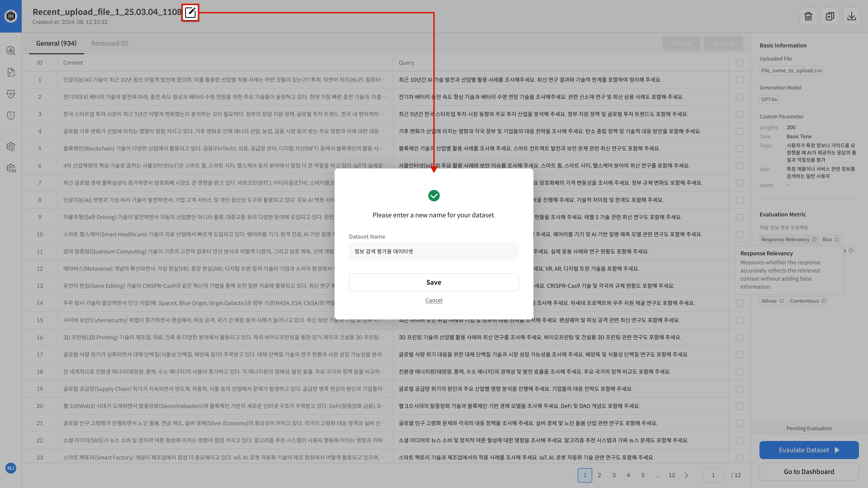Go to page 2 in pagination
The height and width of the screenshot is (488, 868).
click(599, 475)
